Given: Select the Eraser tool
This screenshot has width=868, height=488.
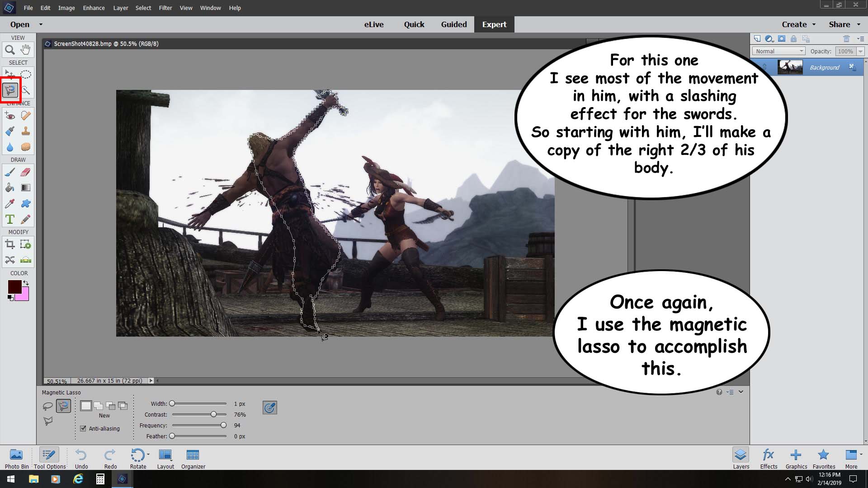Looking at the screenshot, I should tap(26, 172).
